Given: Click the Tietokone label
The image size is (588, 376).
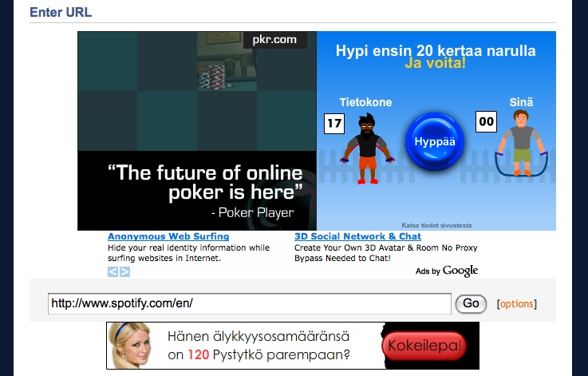Looking at the screenshot, I should click(x=365, y=102).
